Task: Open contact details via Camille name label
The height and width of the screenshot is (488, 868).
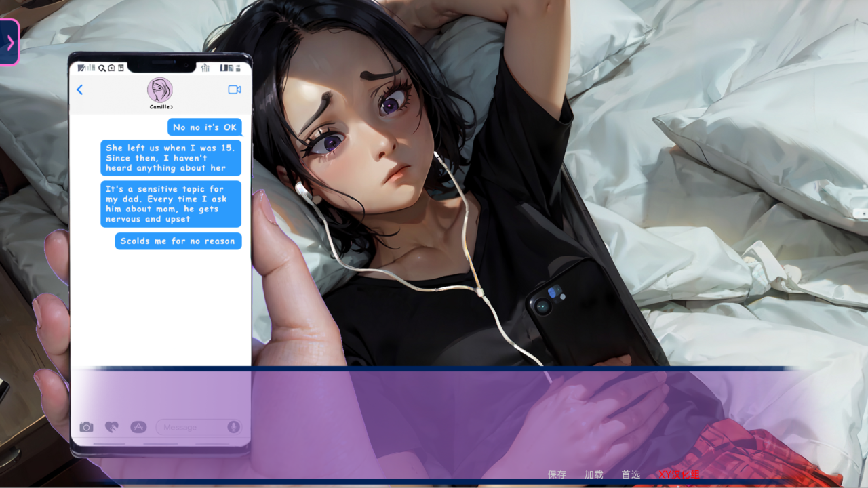Action: (161, 107)
